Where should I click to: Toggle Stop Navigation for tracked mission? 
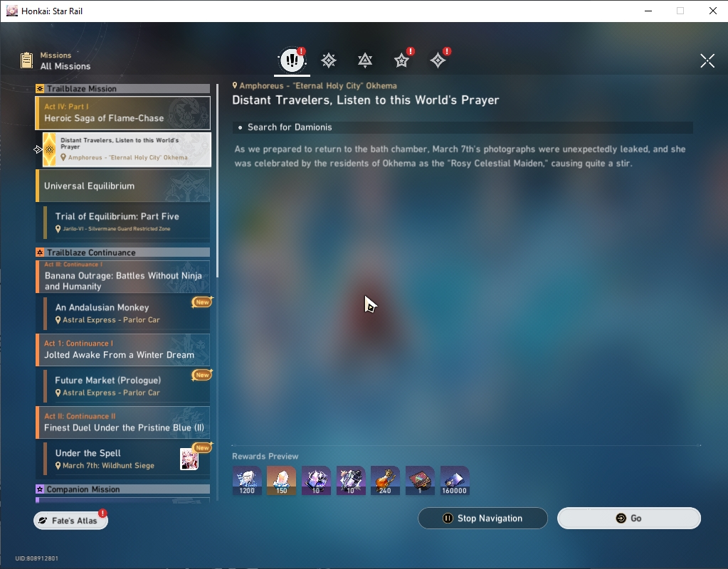(483, 518)
